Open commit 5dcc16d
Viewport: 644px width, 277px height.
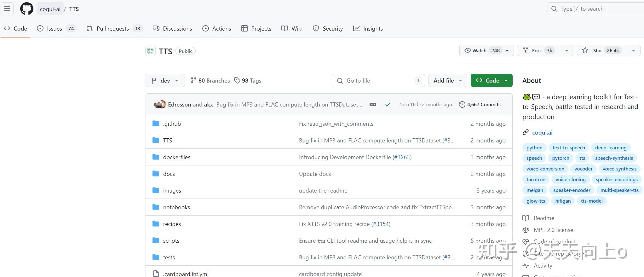tap(409, 104)
